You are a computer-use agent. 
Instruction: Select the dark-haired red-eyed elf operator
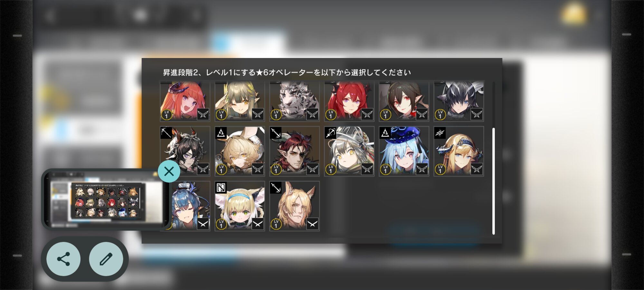pos(404,101)
